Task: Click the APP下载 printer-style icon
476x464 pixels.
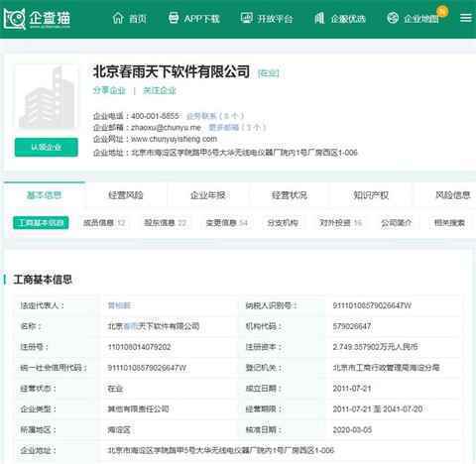Action: pos(174,18)
